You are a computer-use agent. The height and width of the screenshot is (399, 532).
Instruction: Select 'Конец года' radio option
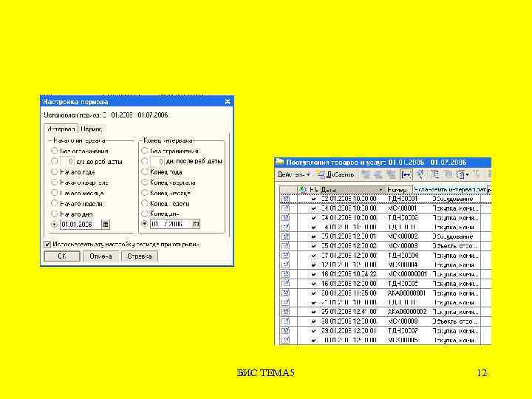pos(145,171)
